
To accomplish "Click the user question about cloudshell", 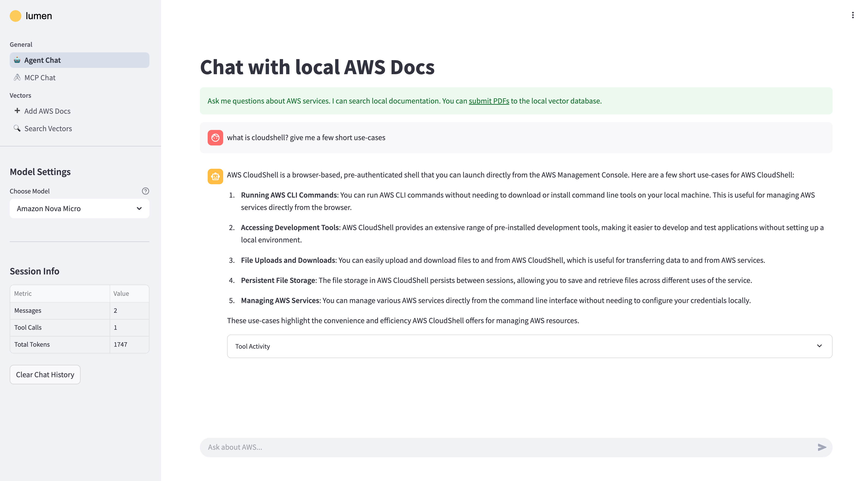I will pos(306,137).
